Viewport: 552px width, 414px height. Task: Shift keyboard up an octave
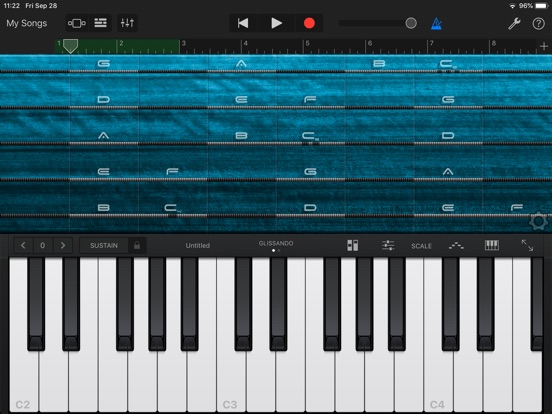[63, 245]
